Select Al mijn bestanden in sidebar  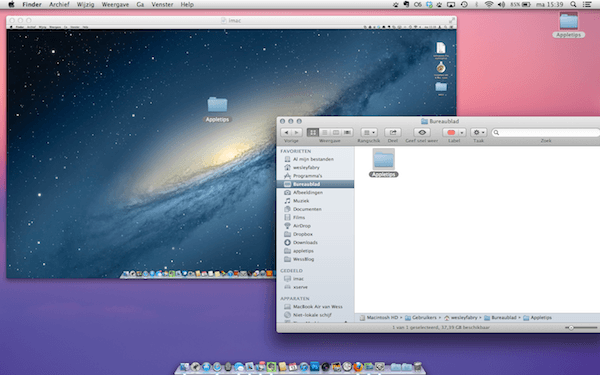coord(313,159)
